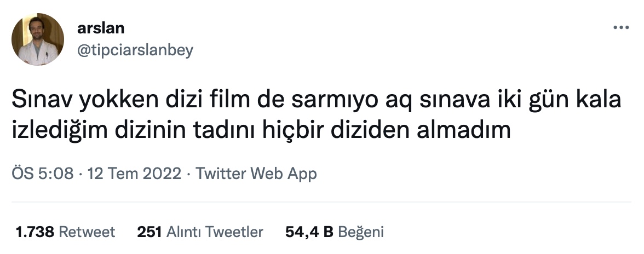Show the Alıntı Tweetler quotes list
Viewport: 644px width, 254px height.
click(x=215, y=232)
